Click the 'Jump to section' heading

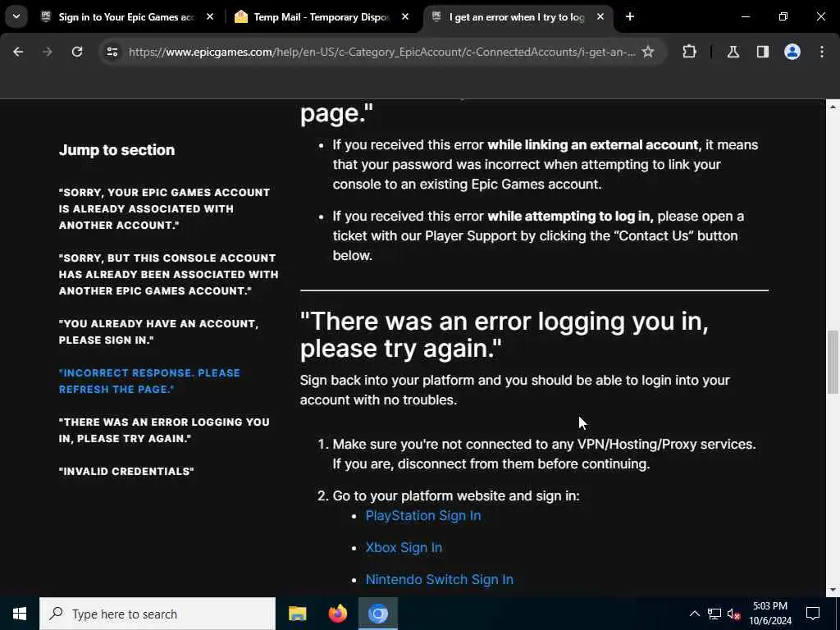point(116,150)
